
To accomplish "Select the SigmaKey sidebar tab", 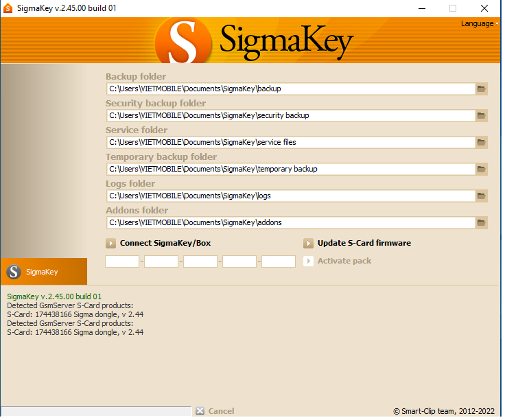I will point(44,271).
